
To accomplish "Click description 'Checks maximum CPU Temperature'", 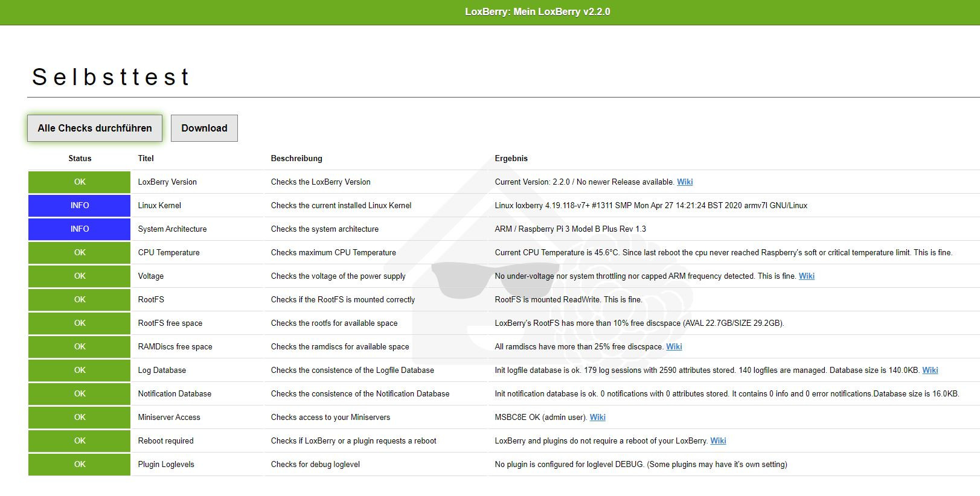I will click(333, 252).
